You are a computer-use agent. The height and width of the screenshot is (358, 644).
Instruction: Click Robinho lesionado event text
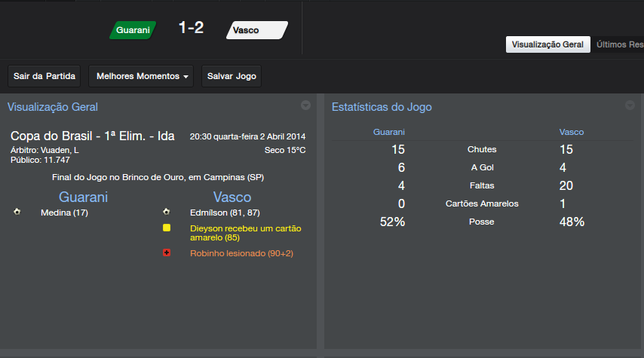[x=241, y=253]
